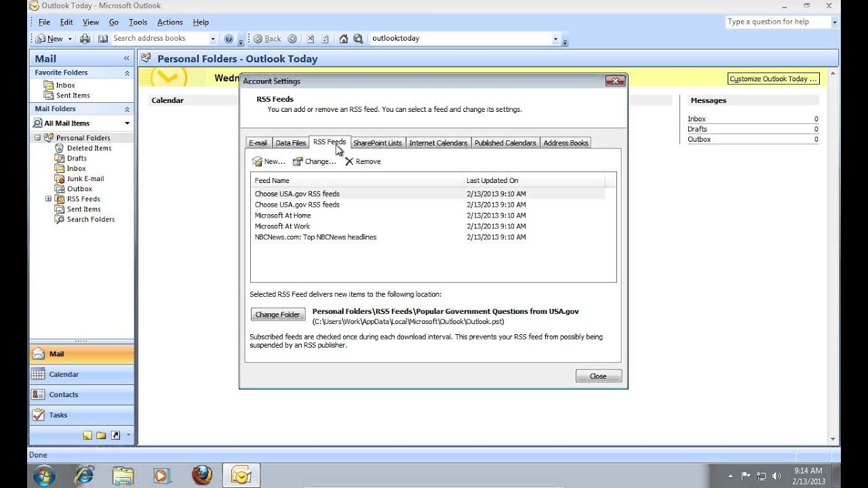Switch to the SharePoint Lists tab

pos(377,143)
